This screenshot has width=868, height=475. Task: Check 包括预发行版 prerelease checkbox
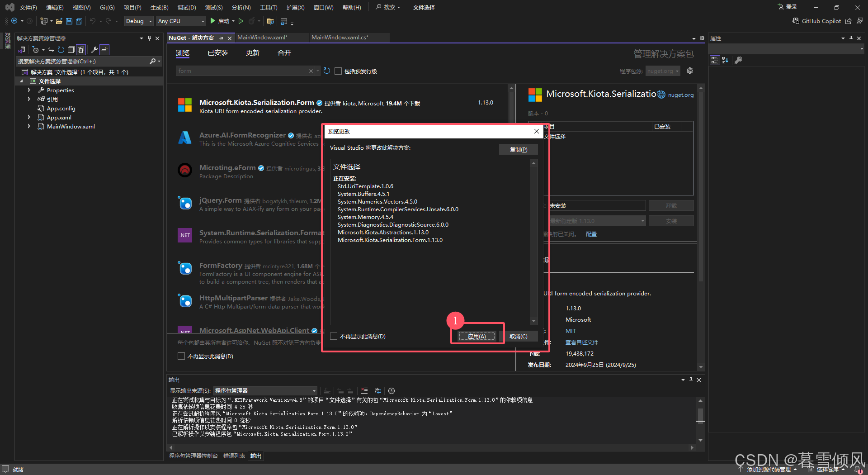(338, 71)
